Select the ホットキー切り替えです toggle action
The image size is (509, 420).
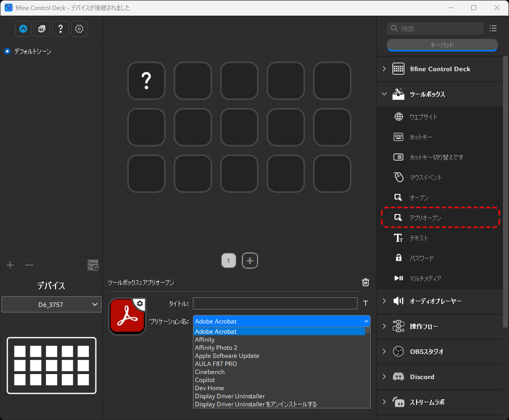click(x=436, y=157)
